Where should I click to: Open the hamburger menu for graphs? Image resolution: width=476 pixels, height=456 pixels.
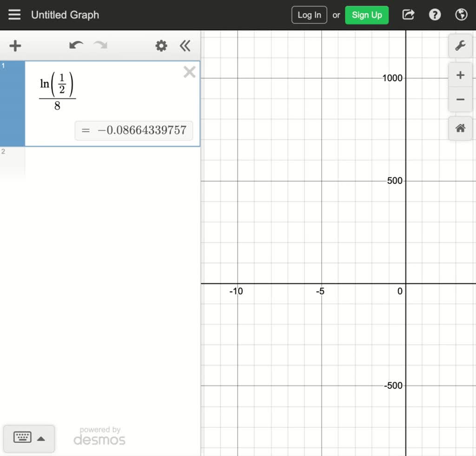[x=14, y=15]
